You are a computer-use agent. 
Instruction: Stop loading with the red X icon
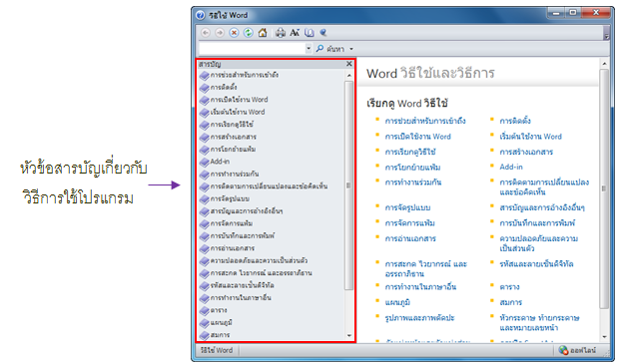(234, 33)
